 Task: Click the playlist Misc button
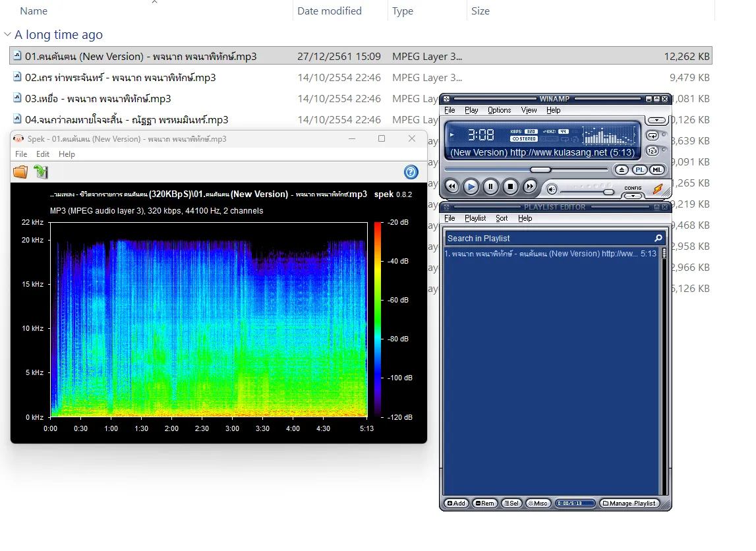538,504
